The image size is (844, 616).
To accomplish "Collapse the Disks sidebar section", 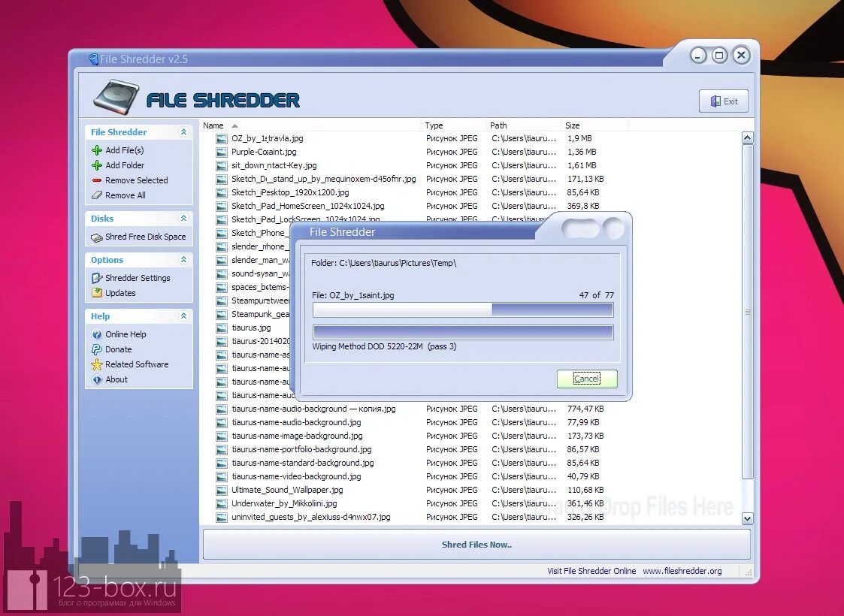I will (x=183, y=219).
